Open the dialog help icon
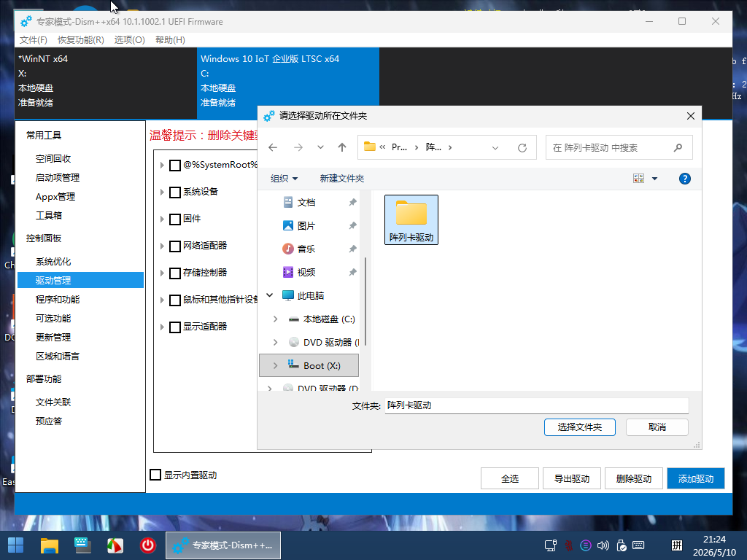The width and height of the screenshot is (747, 560). click(x=684, y=179)
